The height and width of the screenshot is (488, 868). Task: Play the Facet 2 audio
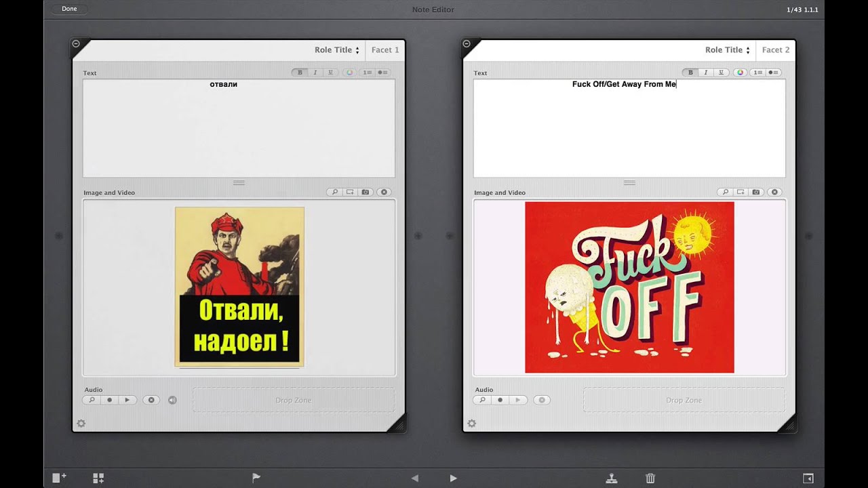point(518,401)
